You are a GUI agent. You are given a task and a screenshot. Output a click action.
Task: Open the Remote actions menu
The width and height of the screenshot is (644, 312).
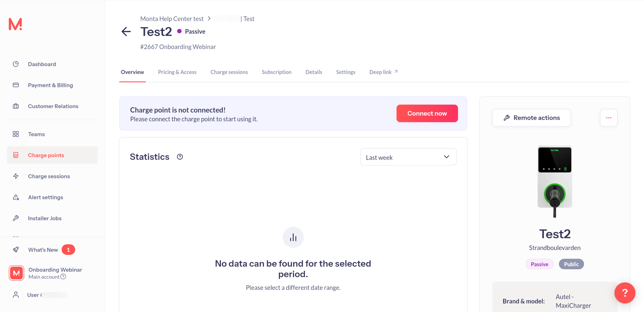coord(531,118)
